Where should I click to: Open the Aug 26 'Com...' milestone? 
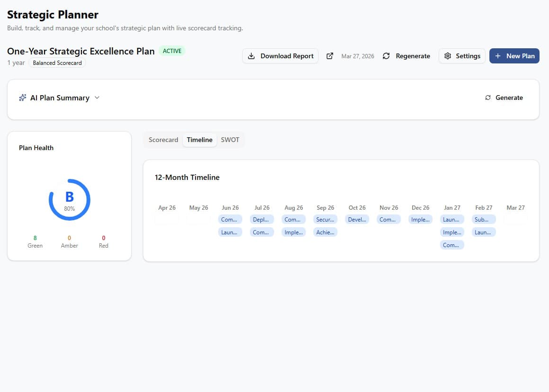293,220
